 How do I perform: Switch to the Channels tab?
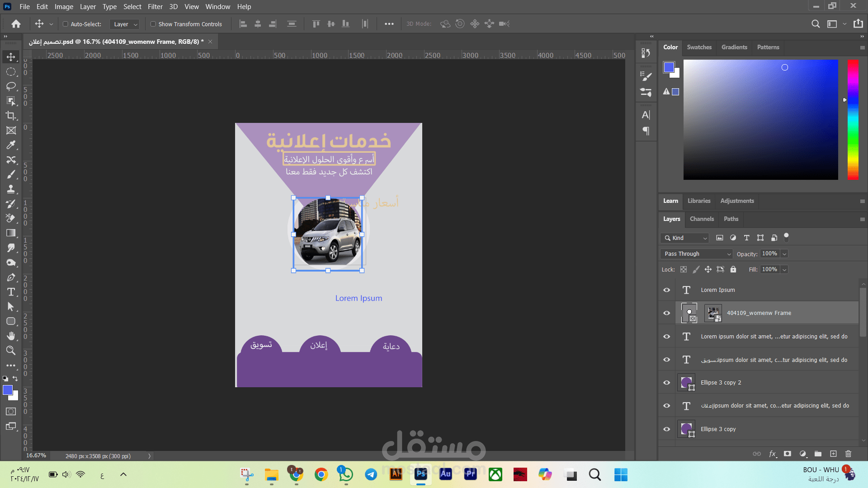pos(702,219)
